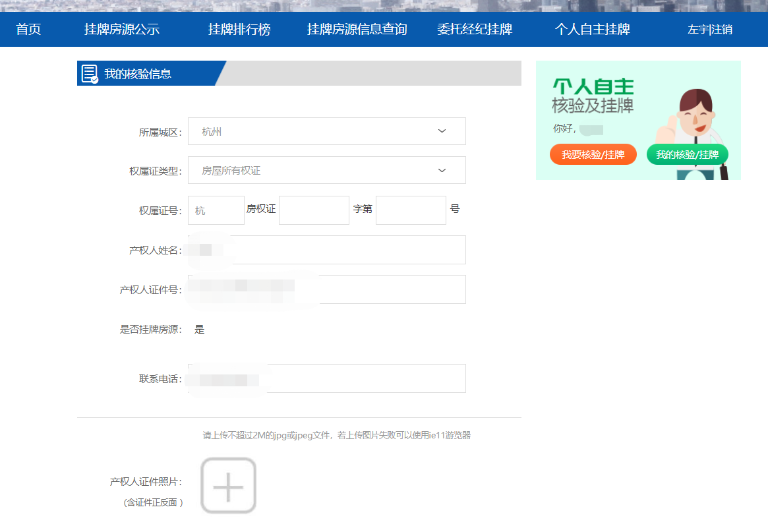Focus the input field after 字第
Image resolution: width=768 pixels, height=532 pixels.
(411, 210)
